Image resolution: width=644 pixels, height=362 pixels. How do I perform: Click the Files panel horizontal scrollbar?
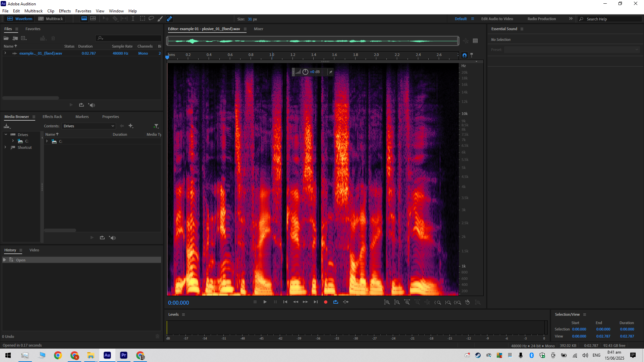click(x=31, y=98)
